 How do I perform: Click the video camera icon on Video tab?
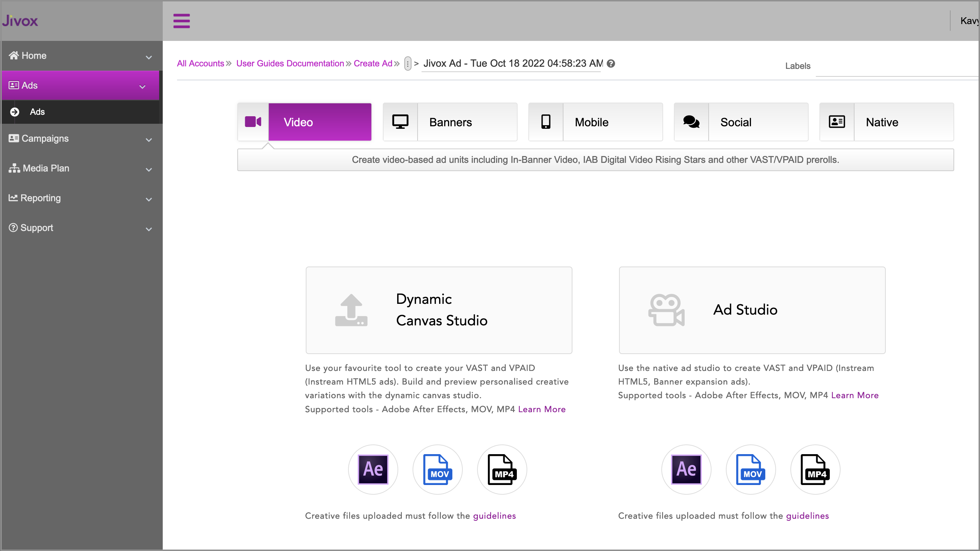tap(253, 122)
